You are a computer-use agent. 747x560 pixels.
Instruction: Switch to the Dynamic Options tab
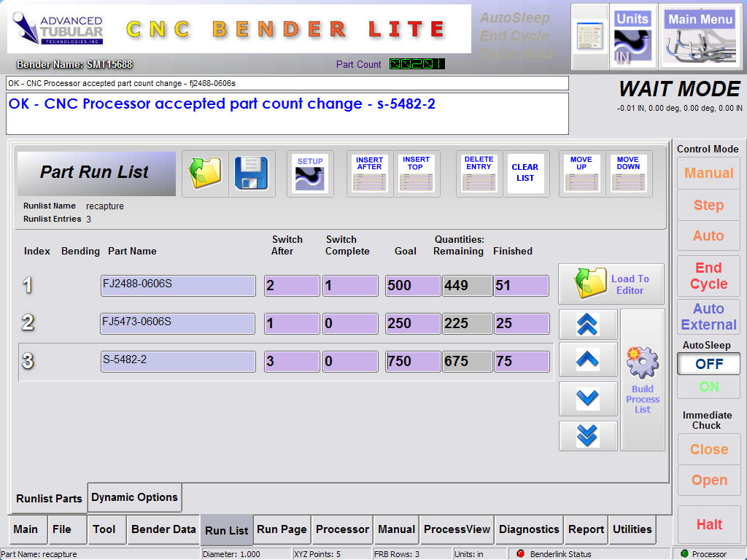tap(134, 497)
